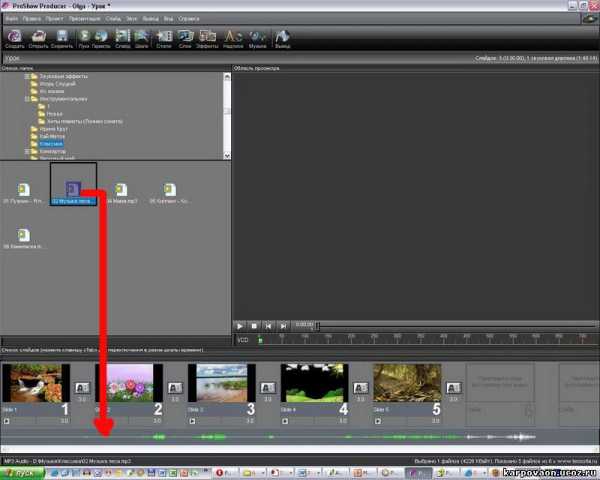Open the Слои (Layers) toolbar icon
This screenshot has width=600, height=480.
tap(185, 38)
